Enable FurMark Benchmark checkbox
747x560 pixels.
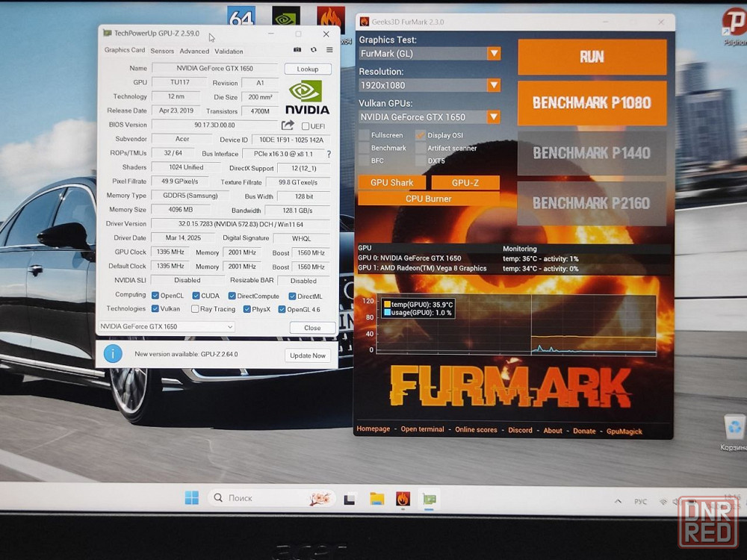point(364,148)
